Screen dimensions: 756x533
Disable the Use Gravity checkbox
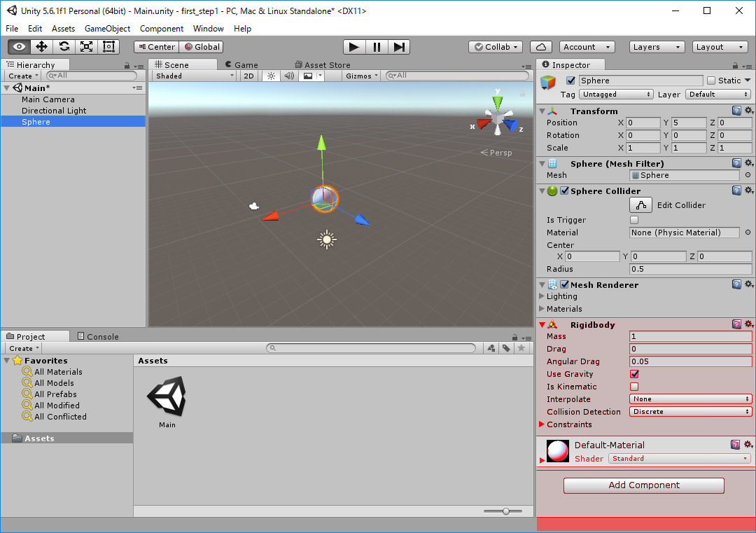click(634, 374)
